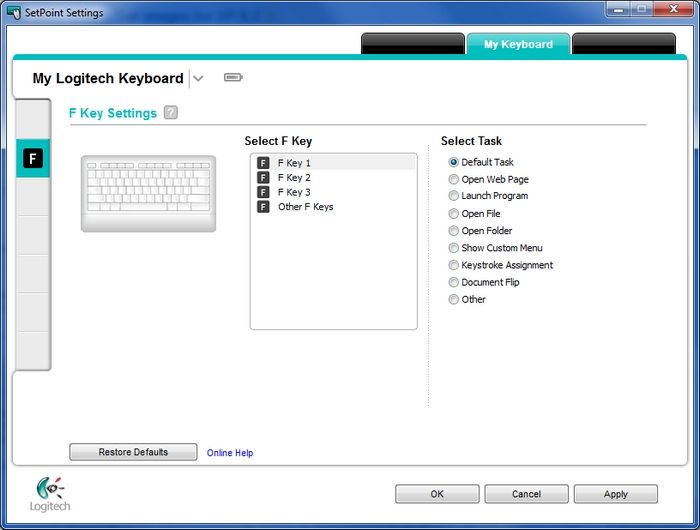Open the Online Help link
Screen dimensions: 700x530
[x=229, y=453]
